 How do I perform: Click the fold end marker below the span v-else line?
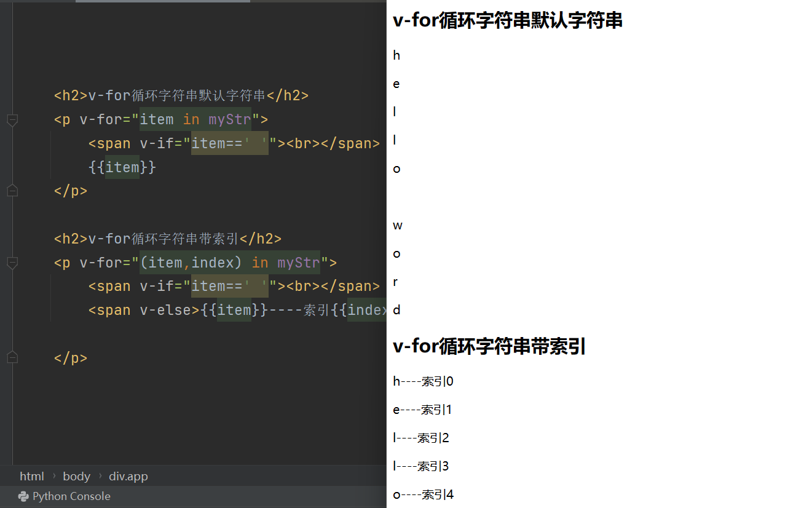[x=12, y=357]
